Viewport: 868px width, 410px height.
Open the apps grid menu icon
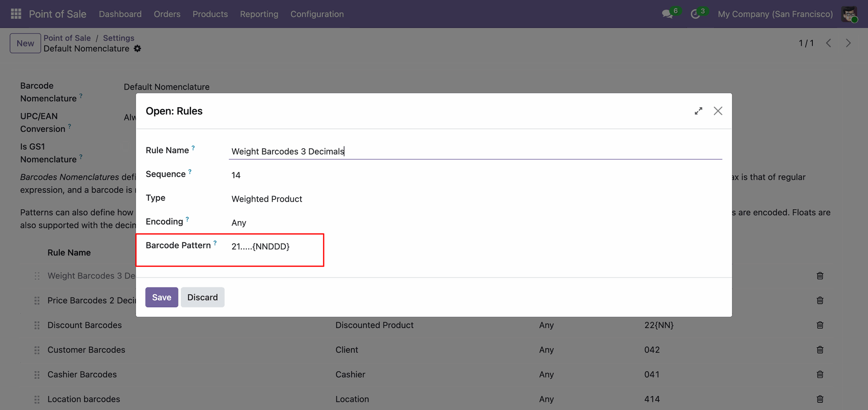(x=16, y=14)
